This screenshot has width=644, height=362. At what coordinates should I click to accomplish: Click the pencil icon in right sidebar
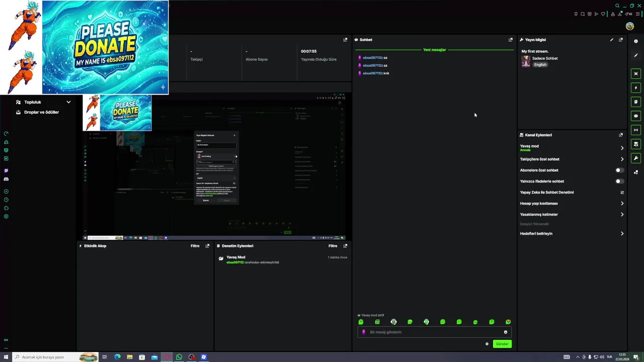pyautogui.click(x=636, y=55)
